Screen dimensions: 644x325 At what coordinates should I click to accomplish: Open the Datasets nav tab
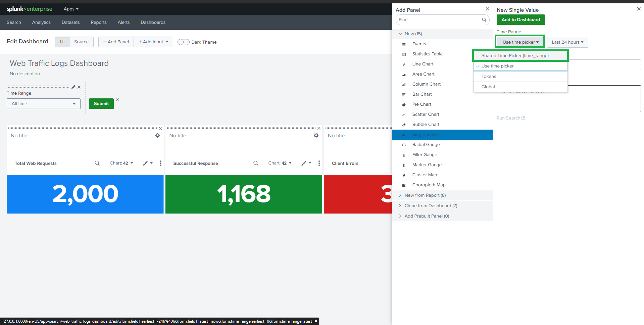click(70, 22)
